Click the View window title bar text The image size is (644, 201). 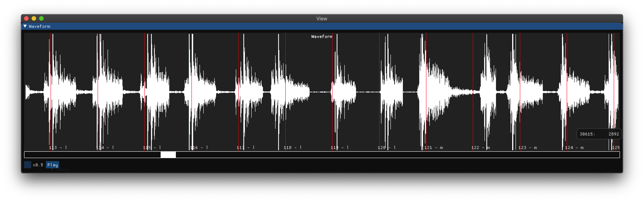321,18
